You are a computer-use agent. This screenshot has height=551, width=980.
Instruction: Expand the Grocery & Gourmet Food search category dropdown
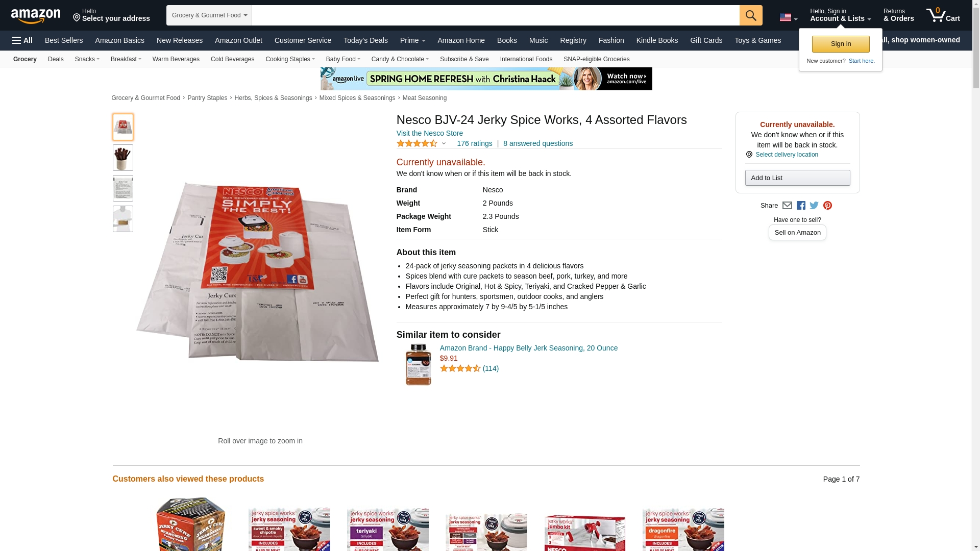tap(209, 15)
